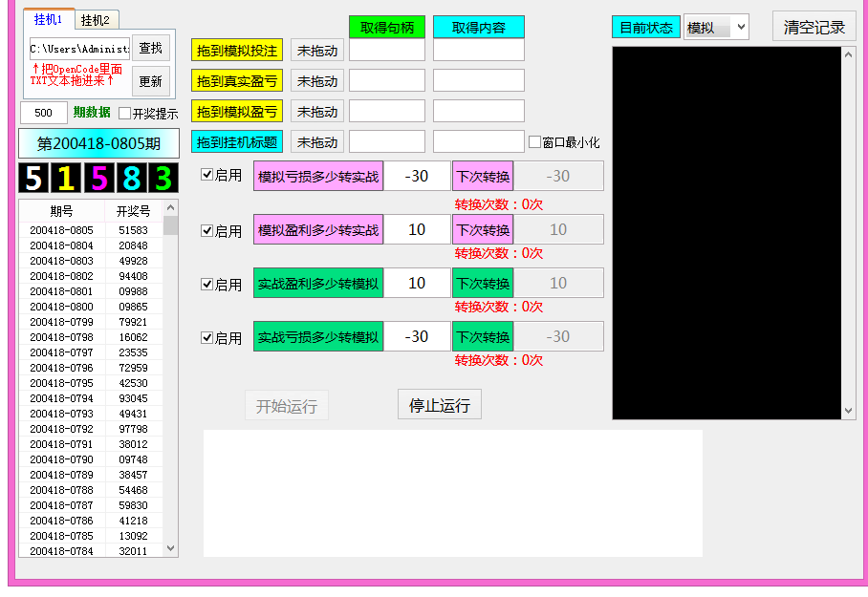Click the 目前状态 label button

pos(646,27)
